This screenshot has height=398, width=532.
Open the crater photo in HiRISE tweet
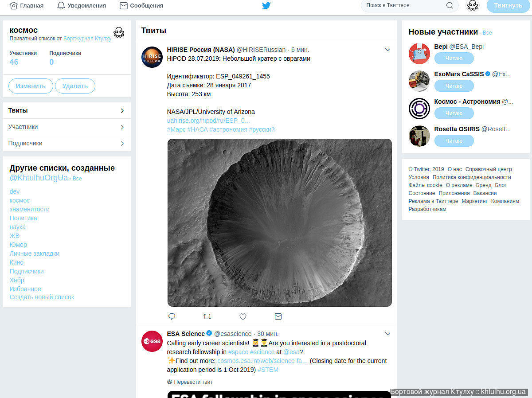pos(280,222)
